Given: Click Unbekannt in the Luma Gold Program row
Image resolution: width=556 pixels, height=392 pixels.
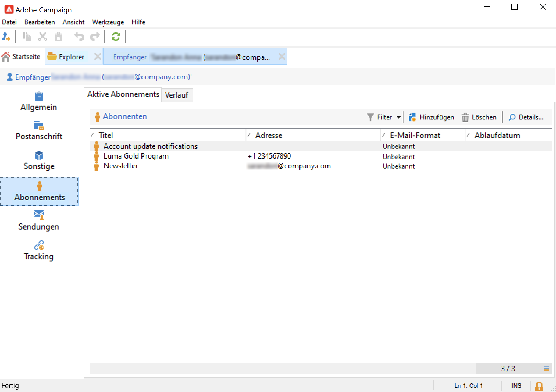Looking at the screenshot, I should (x=399, y=157).
